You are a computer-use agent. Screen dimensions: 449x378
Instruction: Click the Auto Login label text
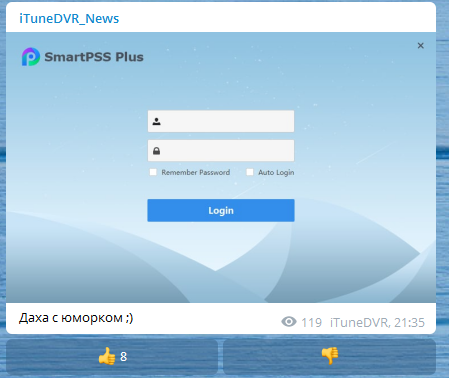(276, 172)
